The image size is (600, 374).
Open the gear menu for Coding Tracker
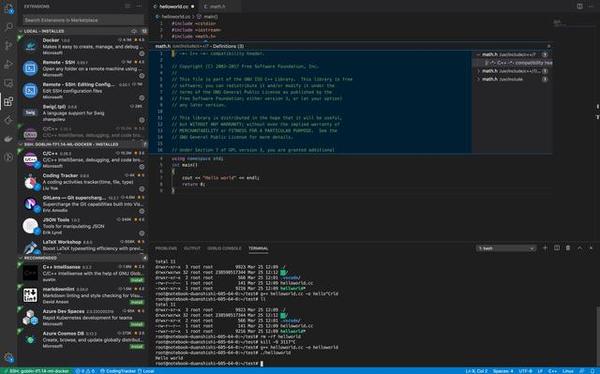click(142, 189)
